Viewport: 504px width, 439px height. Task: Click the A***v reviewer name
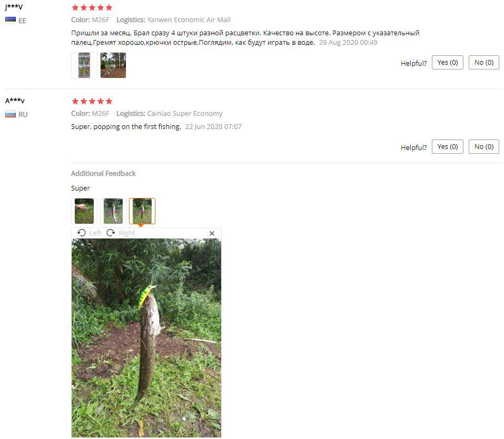(x=15, y=101)
